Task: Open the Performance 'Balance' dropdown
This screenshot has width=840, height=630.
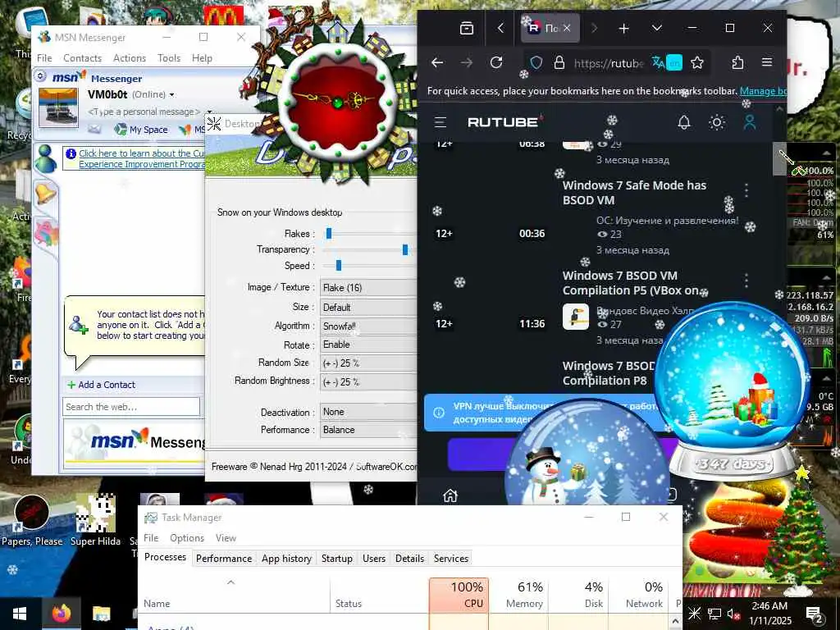Action: click(368, 430)
